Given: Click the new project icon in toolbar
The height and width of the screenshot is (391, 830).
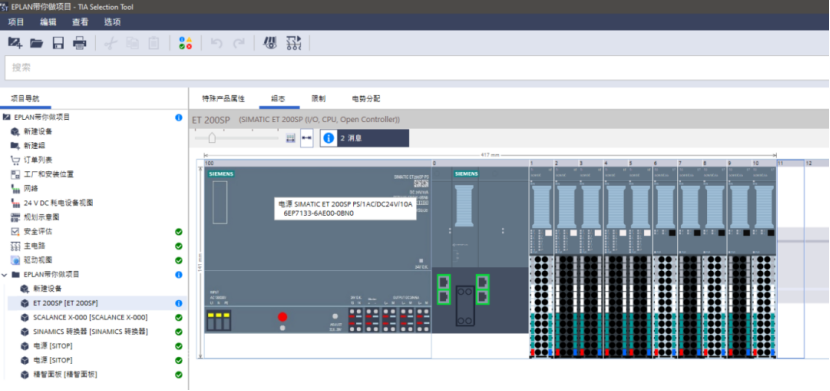Looking at the screenshot, I should click(15, 43).
